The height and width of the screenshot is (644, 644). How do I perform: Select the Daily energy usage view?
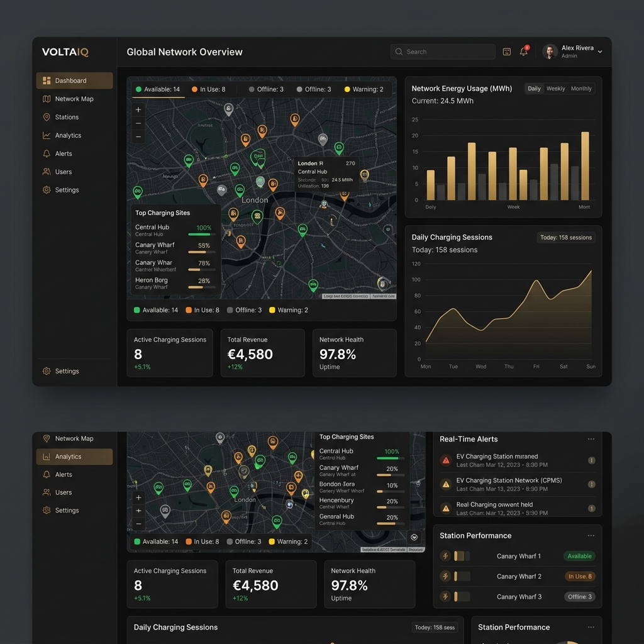click(534, 88)
